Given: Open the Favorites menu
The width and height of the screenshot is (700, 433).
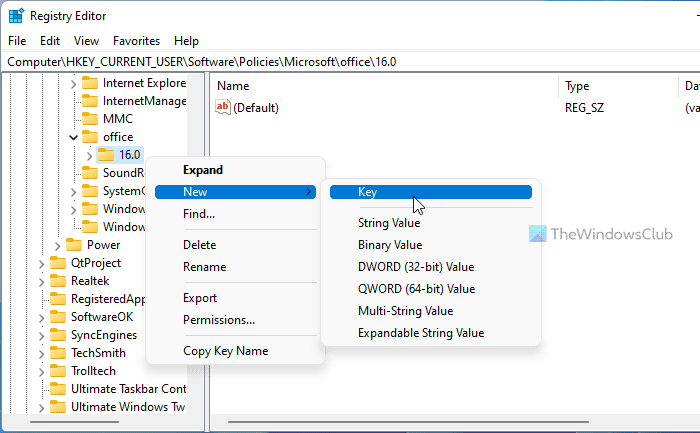Looking at the screenshot, I should coord(136,41).
